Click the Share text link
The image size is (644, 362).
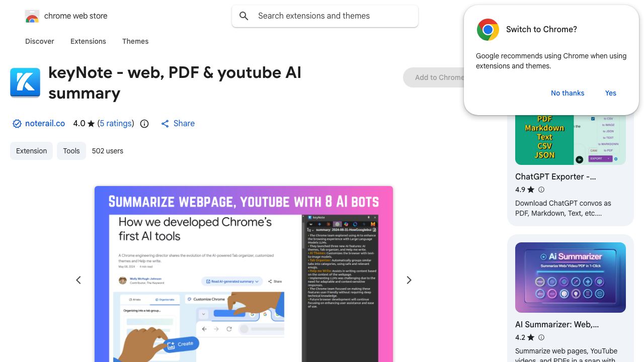pyautogui.click(x=184, y=123)
